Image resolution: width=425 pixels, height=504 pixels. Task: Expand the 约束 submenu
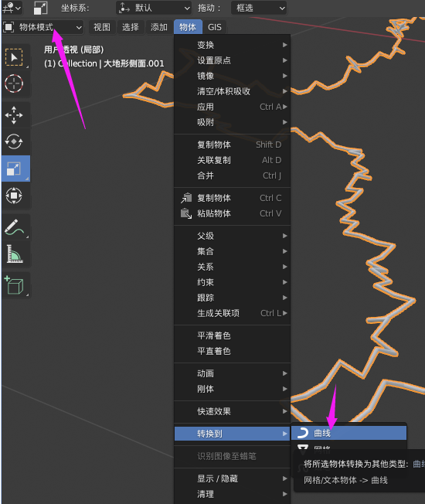click(233, 282)
